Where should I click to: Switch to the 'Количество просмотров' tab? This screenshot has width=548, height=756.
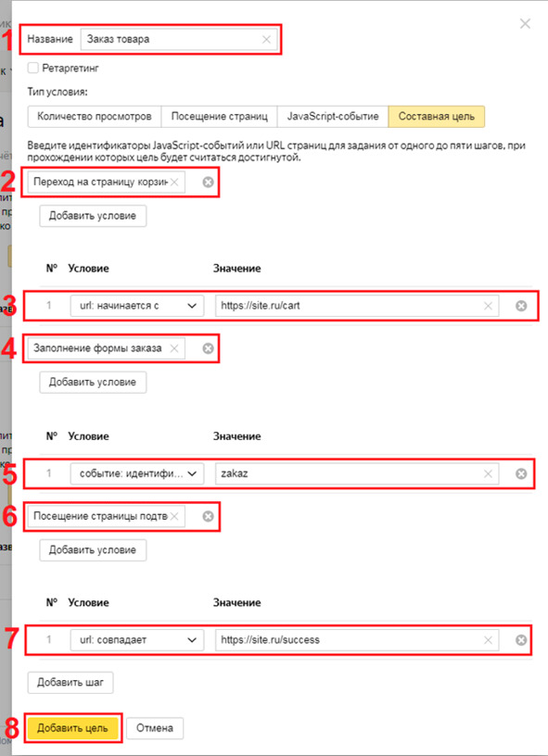pyautogui.click(x=95, y=116)
